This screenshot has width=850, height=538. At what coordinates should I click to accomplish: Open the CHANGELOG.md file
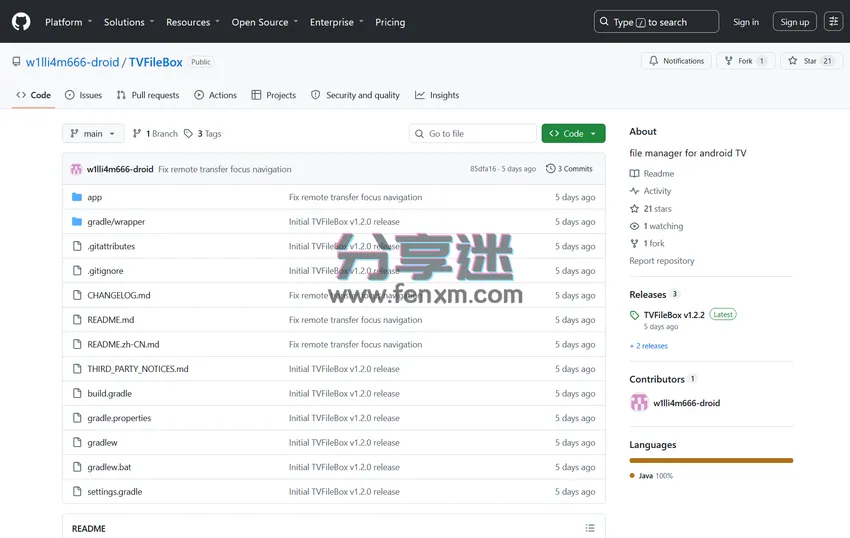click(119, 295)
